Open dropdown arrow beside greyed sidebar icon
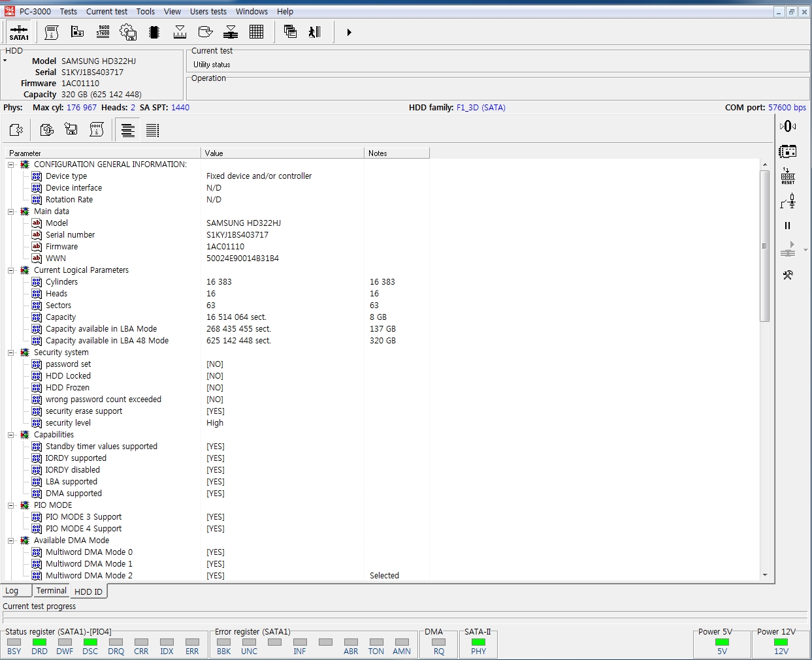Screen dimensions: 812x660 pos(805,250)
